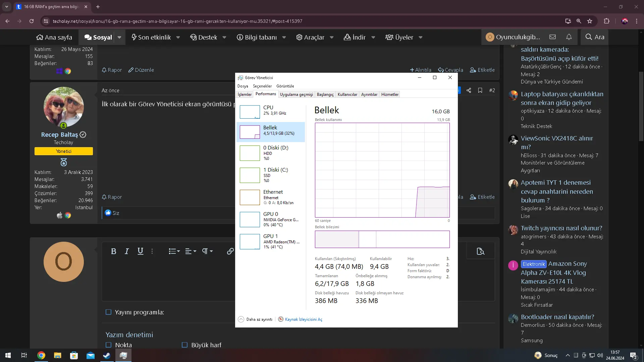The height and width of the screenshot is (362, 644).
Task: Click Recep Baltaş username link
Action: pos(59,134)
